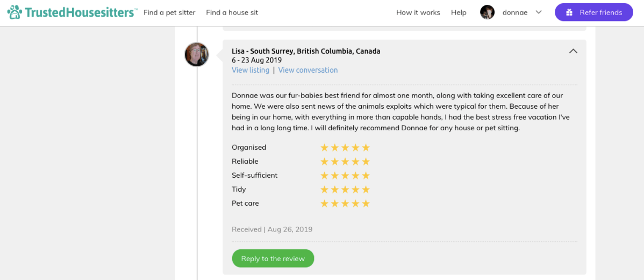Click the Tidy star rating
Viewport: 644px width, 280px height.
(345, 190)
